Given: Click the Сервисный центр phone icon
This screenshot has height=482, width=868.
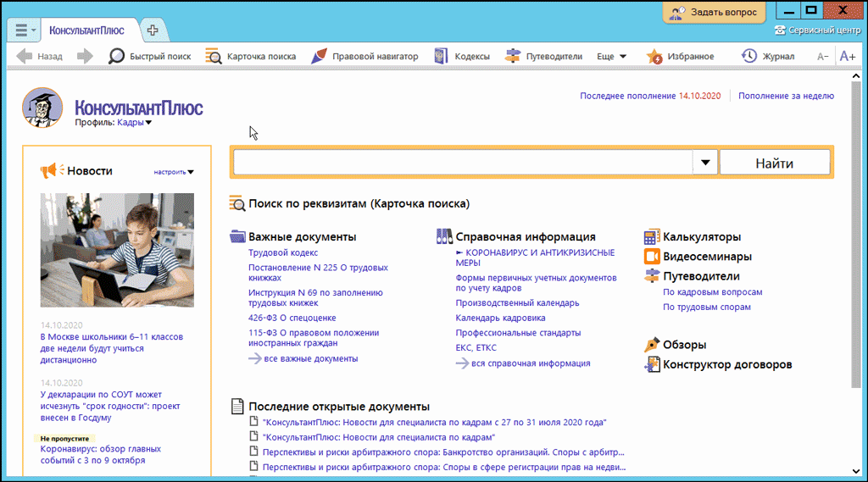Looking at the screenshot, I should coord(780,30).
